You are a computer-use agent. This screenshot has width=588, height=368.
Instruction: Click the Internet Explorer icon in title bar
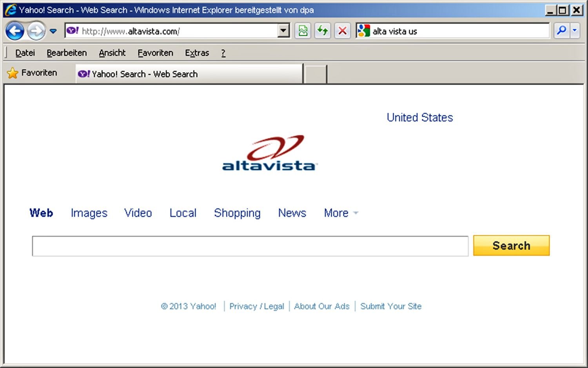click(x=11, y=10)
